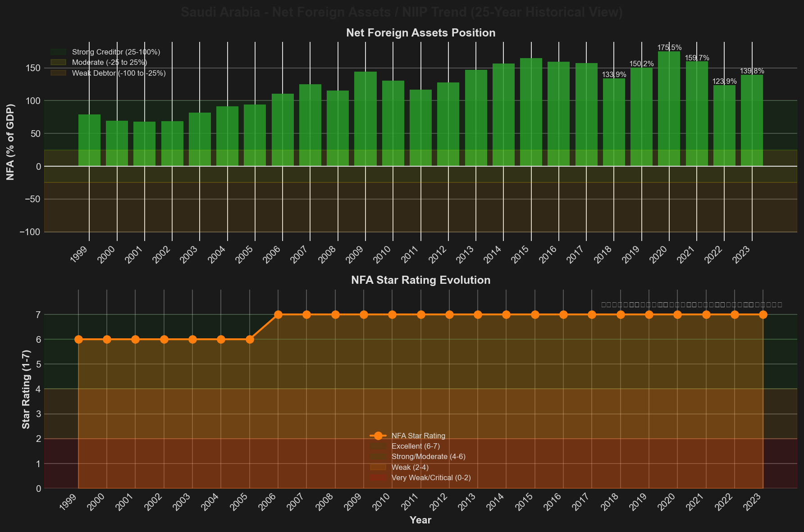804x532 pixels.
Task: Click the Net Foreign Assets Position subplot title
Action: 420,33
